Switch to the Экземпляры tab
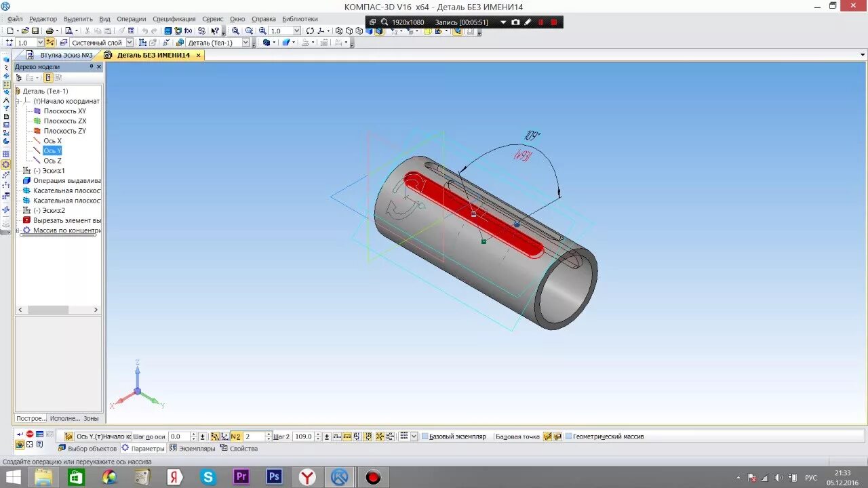The width and height of the screenshot is (868, 488). (x=192, y=449)
